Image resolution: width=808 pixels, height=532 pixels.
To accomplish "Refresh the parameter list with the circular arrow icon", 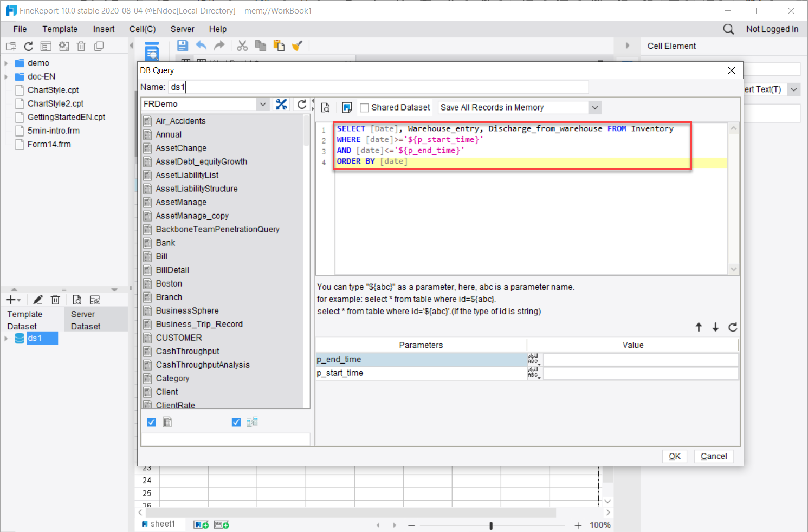I will 733,327.
